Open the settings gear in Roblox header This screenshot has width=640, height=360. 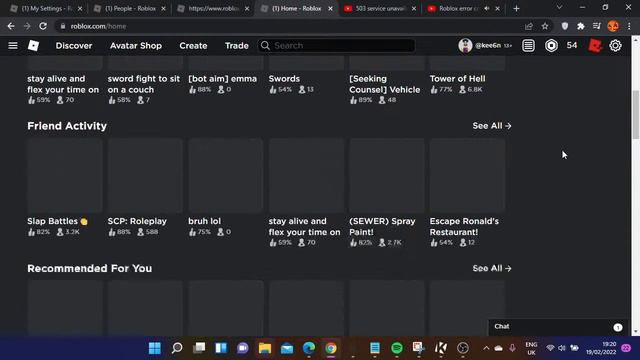615,45
